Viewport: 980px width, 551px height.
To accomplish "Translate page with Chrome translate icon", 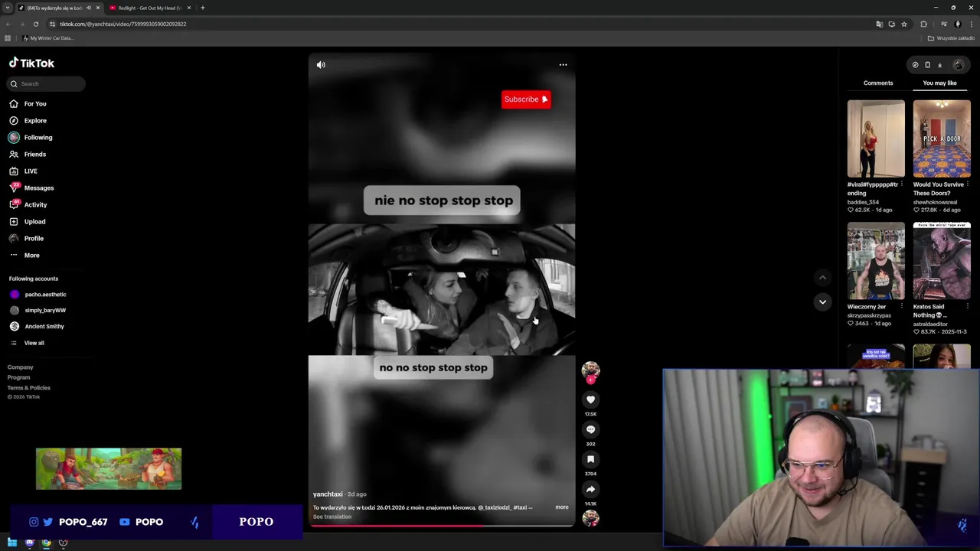I will [880, 24].
